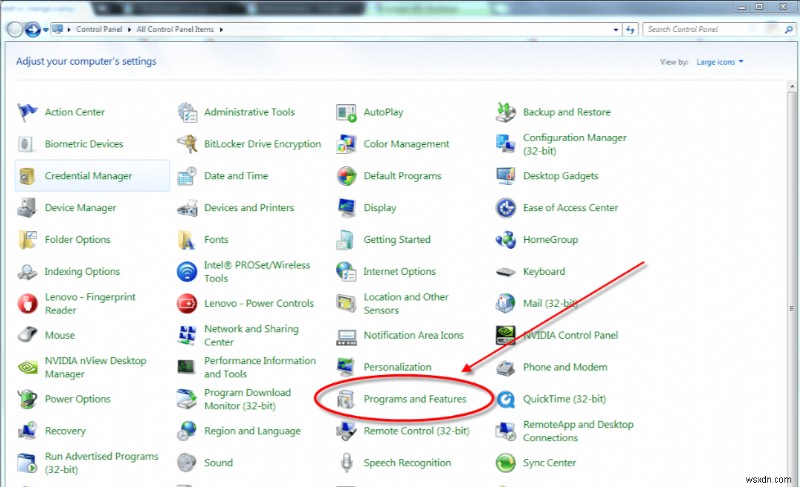Open the Display monitor icon
The image size is (800, 487).
346,208
